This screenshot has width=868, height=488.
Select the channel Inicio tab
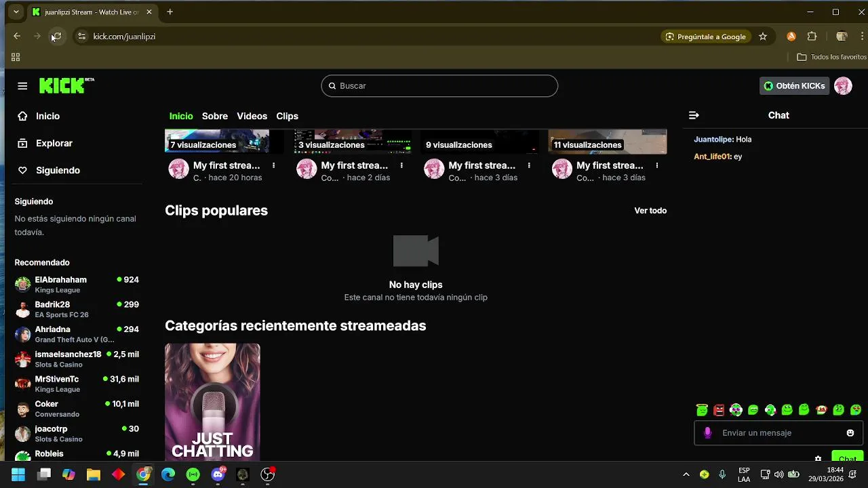pos(181,116)
